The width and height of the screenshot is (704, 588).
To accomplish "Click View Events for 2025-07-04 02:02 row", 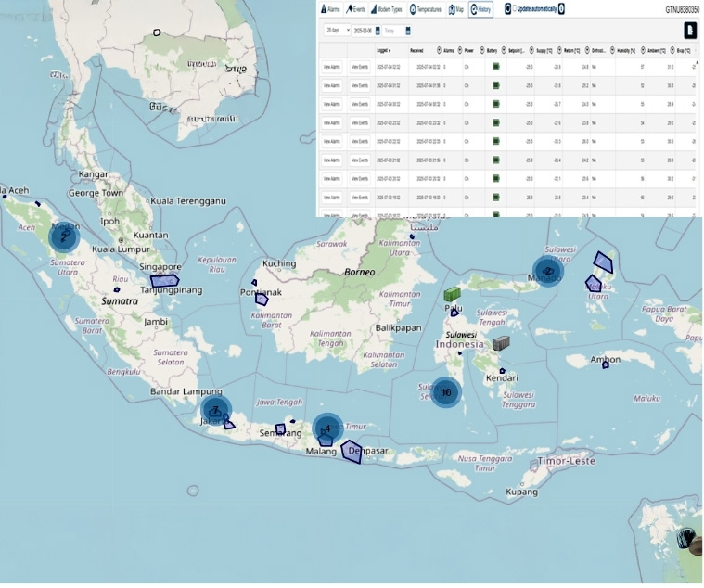I will (360, 67).
